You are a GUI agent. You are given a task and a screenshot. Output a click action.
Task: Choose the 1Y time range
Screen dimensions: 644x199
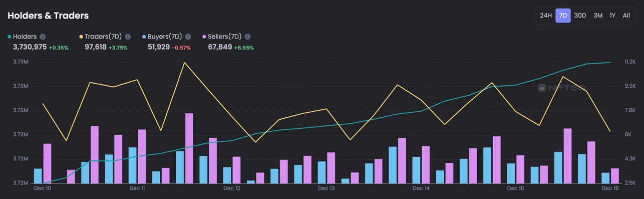(612, 16)
